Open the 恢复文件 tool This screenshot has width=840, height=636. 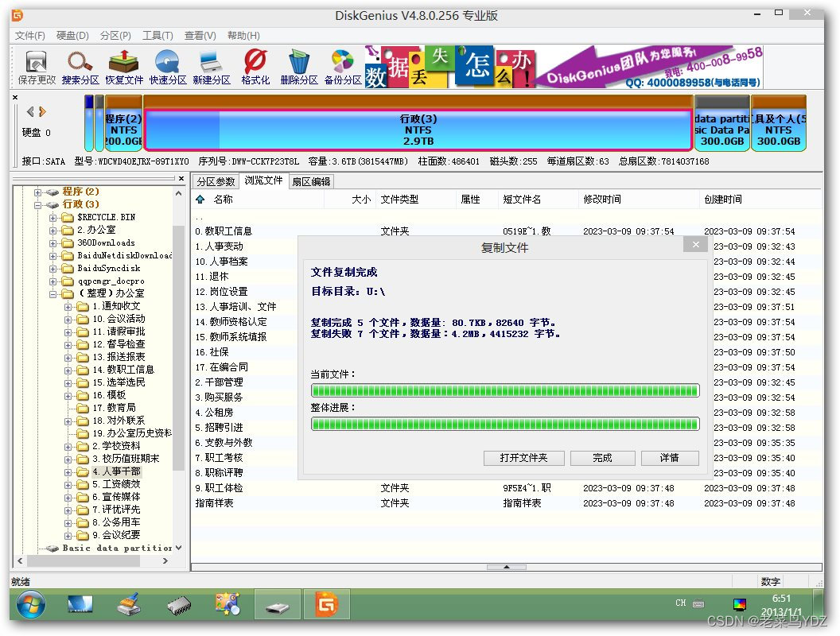tap(124, 68)
